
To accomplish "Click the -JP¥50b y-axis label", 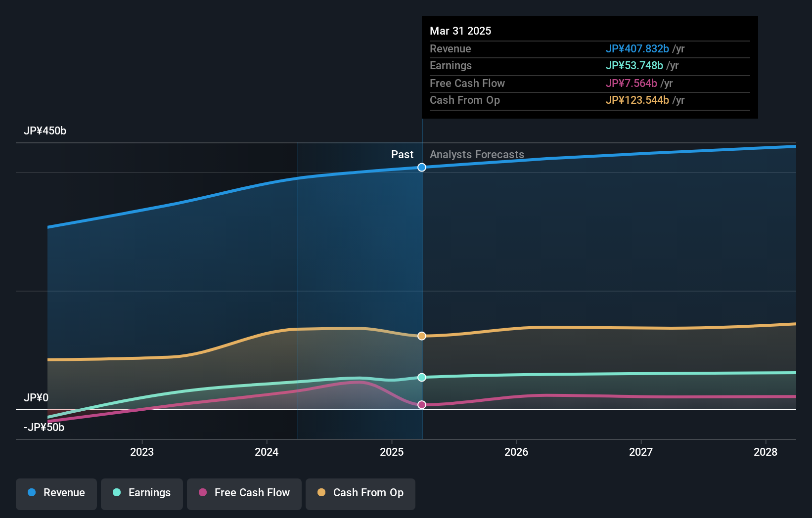I will [44, 428].
